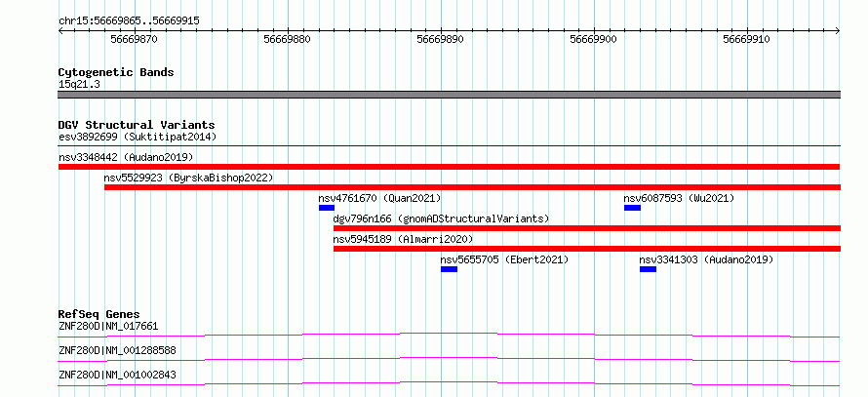Click the thin blue esv3892699 variant line
This screenshot has width=868, height=397.
pyautogui.click(x=449, y=146)
